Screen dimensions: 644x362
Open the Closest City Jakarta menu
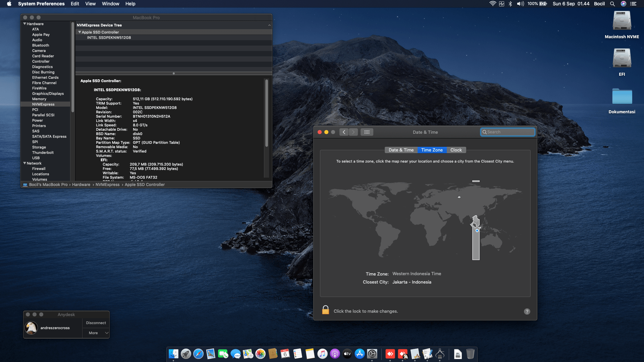pos(412,282)
